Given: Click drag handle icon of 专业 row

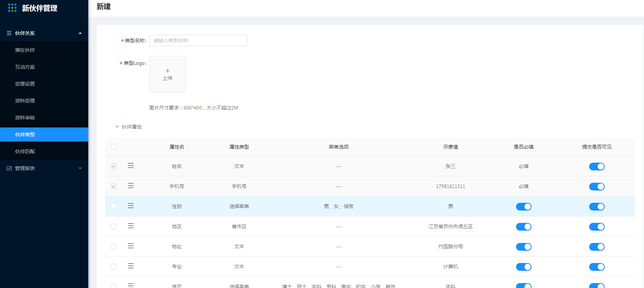Looking at the screenshot, I should coord(131,266).
